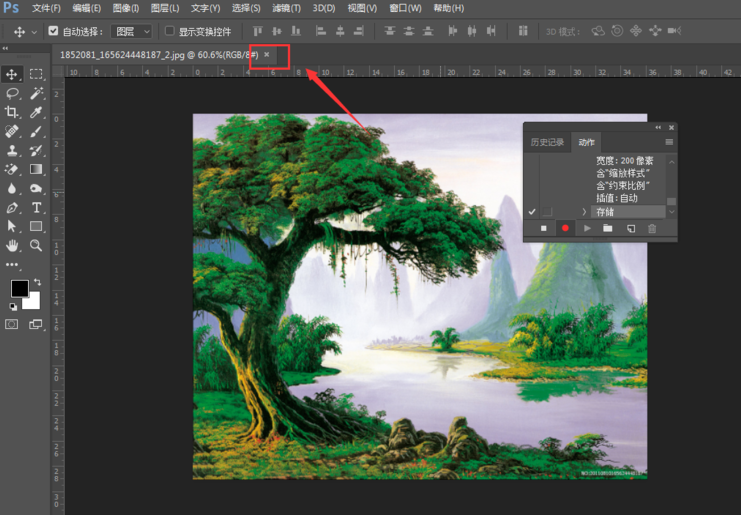Select the Healing Brush tool
Viewport: 741px width, 515px height.
pyautogui.click(x=12, y=131)
